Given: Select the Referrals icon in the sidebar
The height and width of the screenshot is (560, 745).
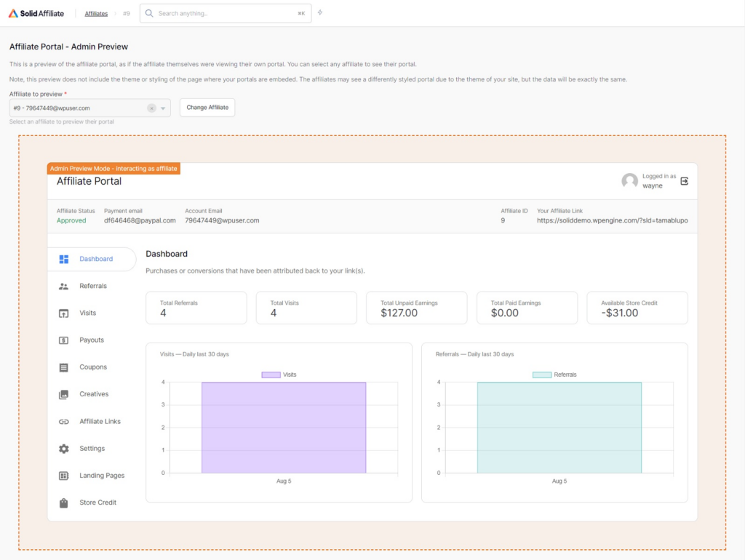Looking at the screenshot, I should pos(63,286).
